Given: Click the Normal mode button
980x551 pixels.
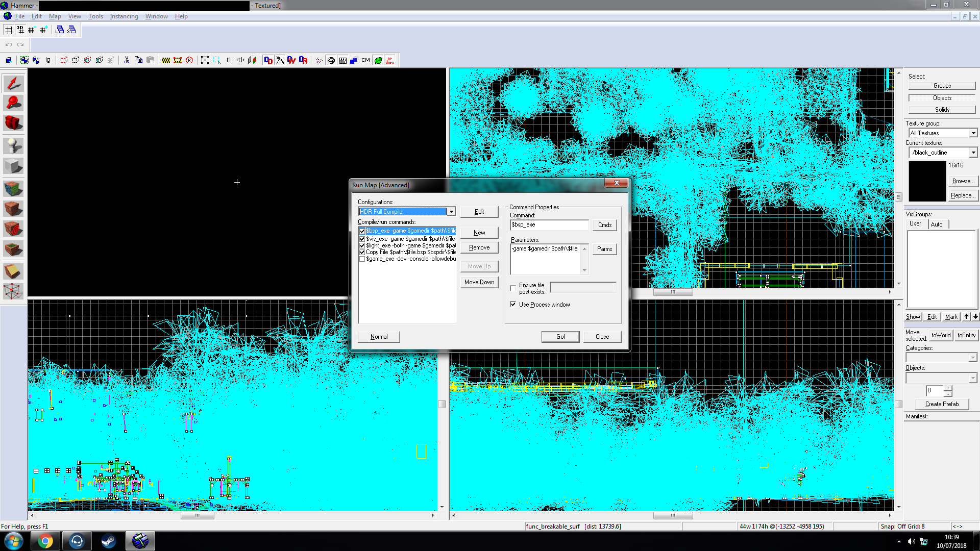Looking at the screenshot, I should click(379, 337).
